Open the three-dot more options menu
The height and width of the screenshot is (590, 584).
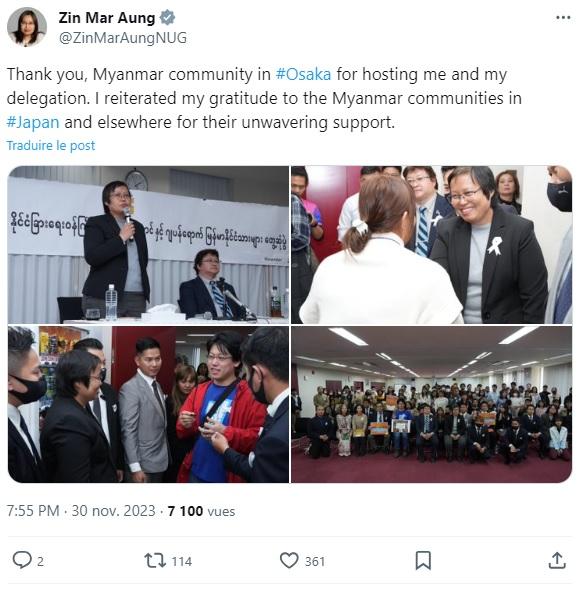tap(563, 18)
